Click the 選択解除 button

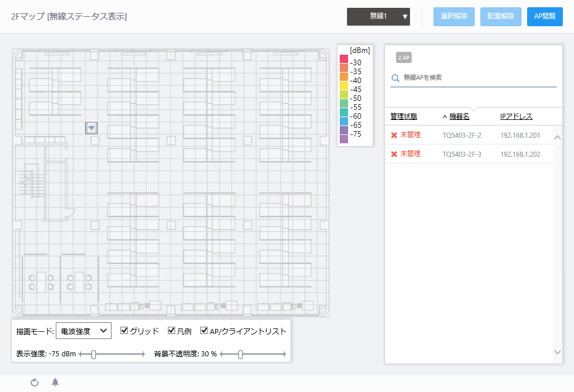tap(454, 17)
